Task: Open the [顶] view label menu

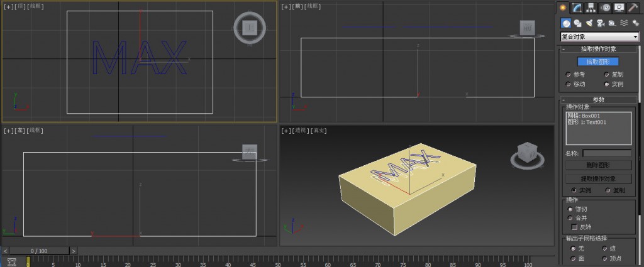Action: point(20,6)
